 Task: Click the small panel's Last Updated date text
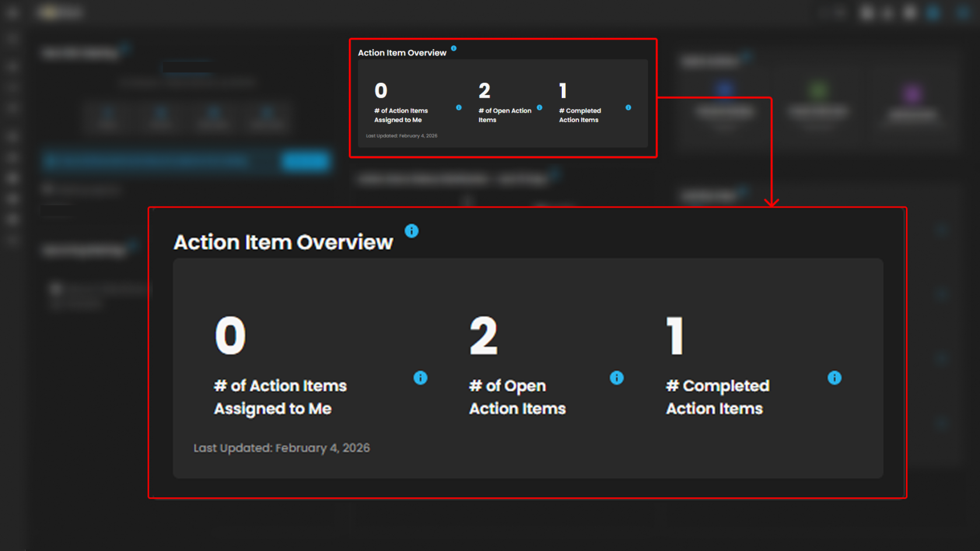401,136
